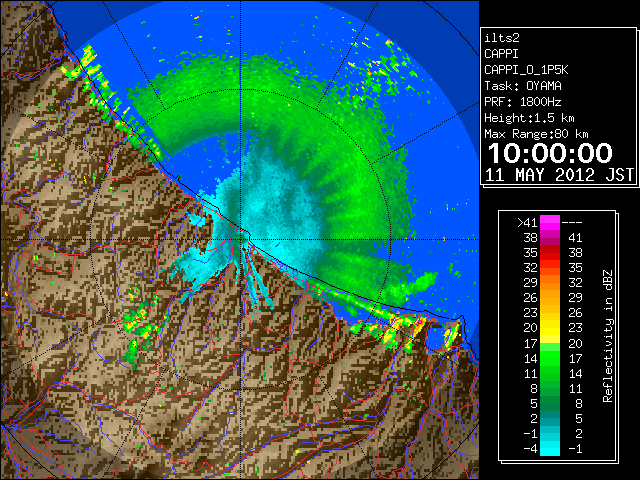Click the yellow 20–23 dBZ legend band
This screenshot has width=640, height=480.
pyautogui.click(x=550, y=328)
